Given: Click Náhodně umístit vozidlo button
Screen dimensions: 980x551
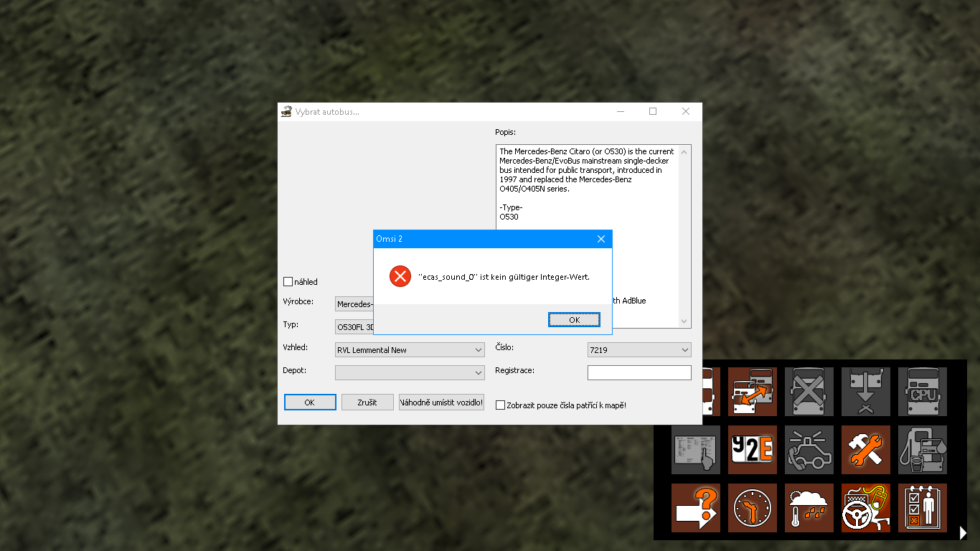Looking at the screenshot, I should (441, 402).
